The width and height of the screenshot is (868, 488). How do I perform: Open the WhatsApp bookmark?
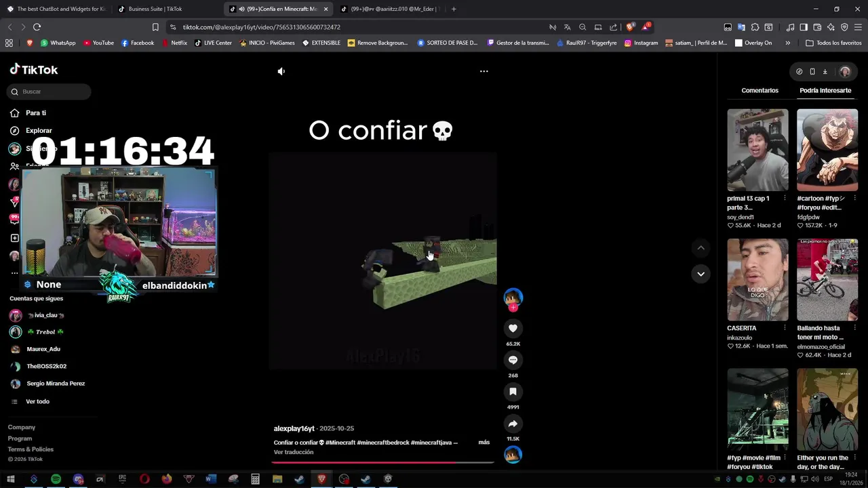[x=58, y=43]
